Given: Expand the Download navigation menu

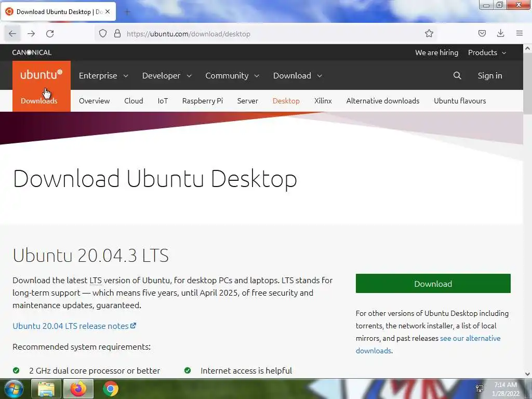Looking at the screenshot, I should coord(298,76).
